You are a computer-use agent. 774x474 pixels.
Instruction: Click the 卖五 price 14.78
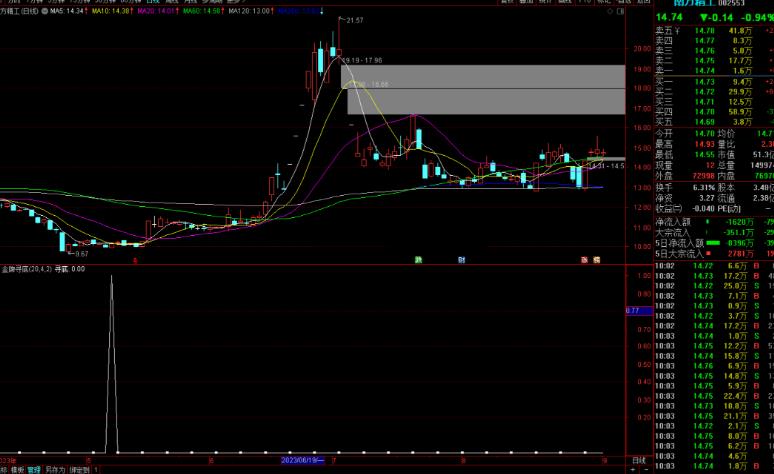(x=704, y=31)
